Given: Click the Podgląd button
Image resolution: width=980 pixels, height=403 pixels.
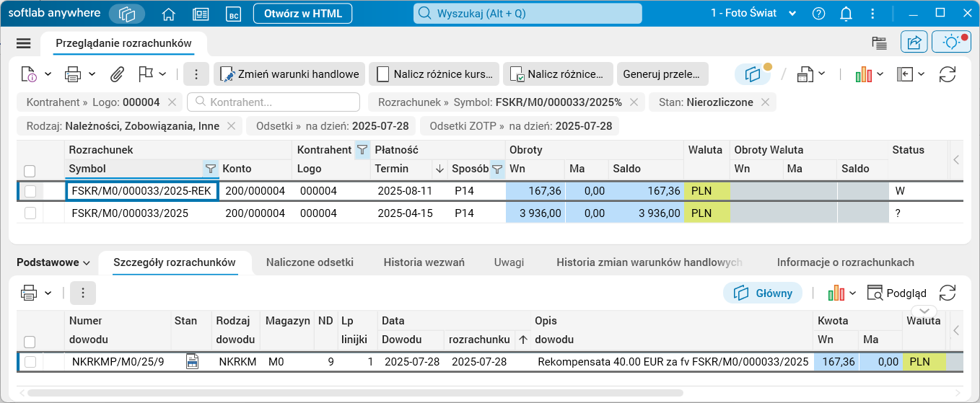Looking at the screenshot, I should [896, 293].
